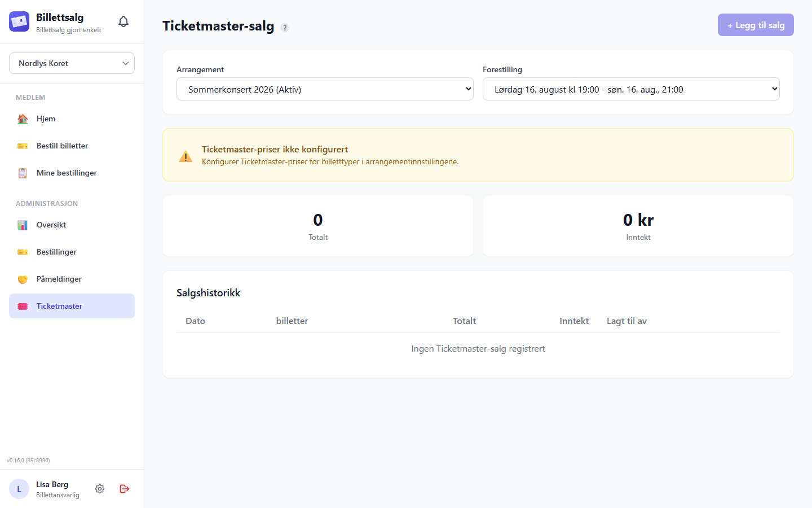Click the Legg til salg button
This screenshot has height=508, width=812.
tap(756, 25)
